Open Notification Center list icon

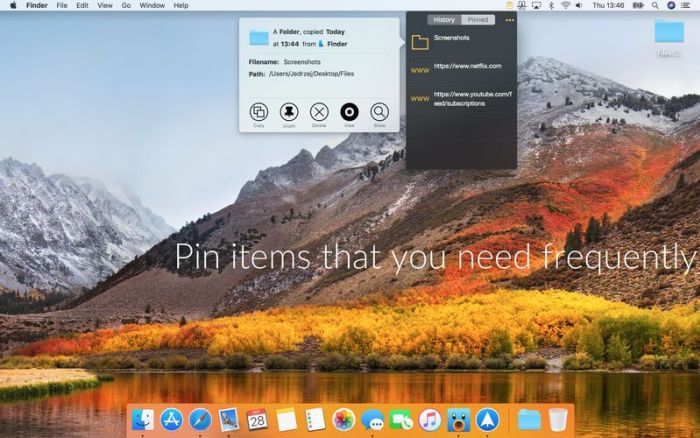coord(686,5)
